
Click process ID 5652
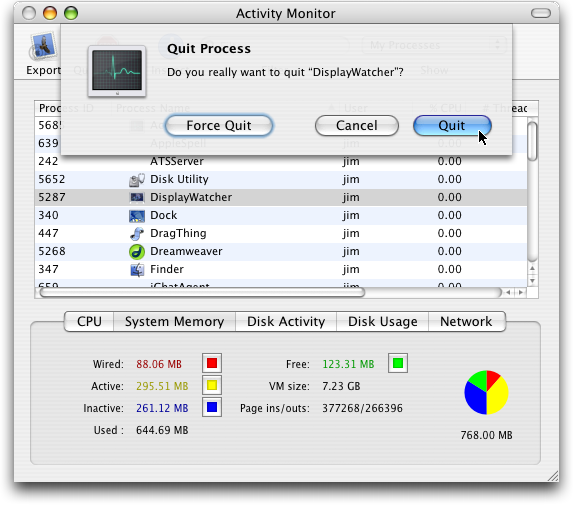tap(52, 179)
